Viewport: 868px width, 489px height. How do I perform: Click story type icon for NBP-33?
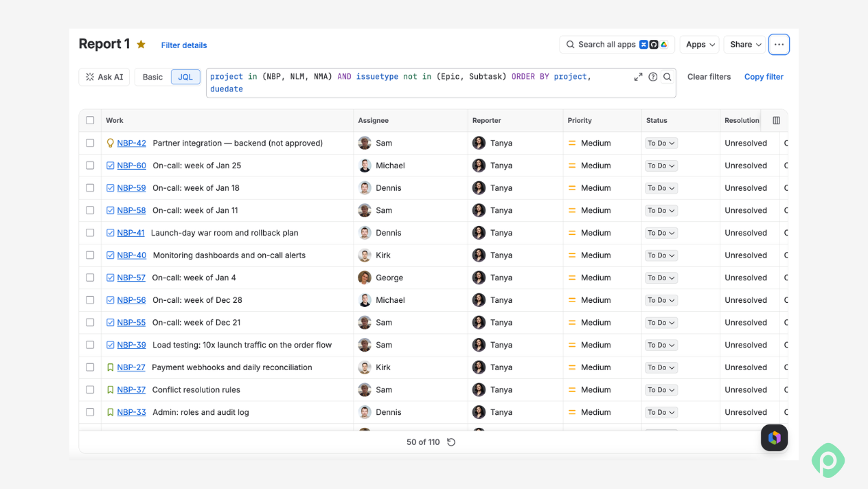click(x=110, y=412)
